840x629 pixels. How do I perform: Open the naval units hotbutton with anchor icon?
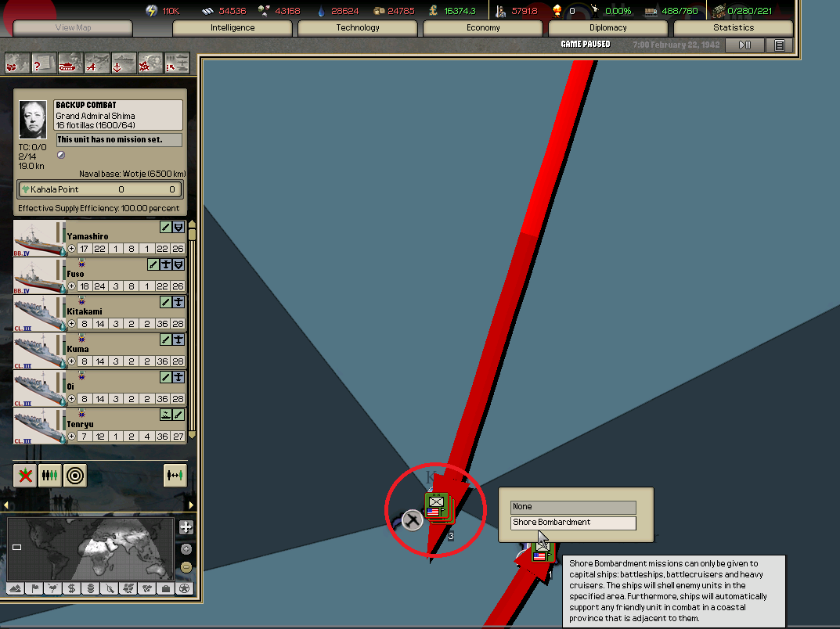coord(124,62)
